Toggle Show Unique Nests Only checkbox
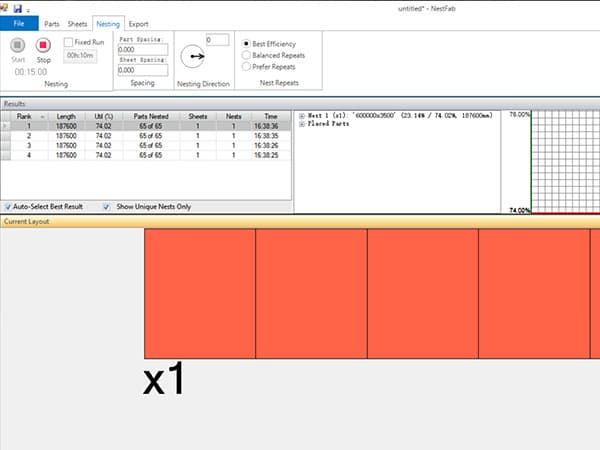 coord(106,207)
